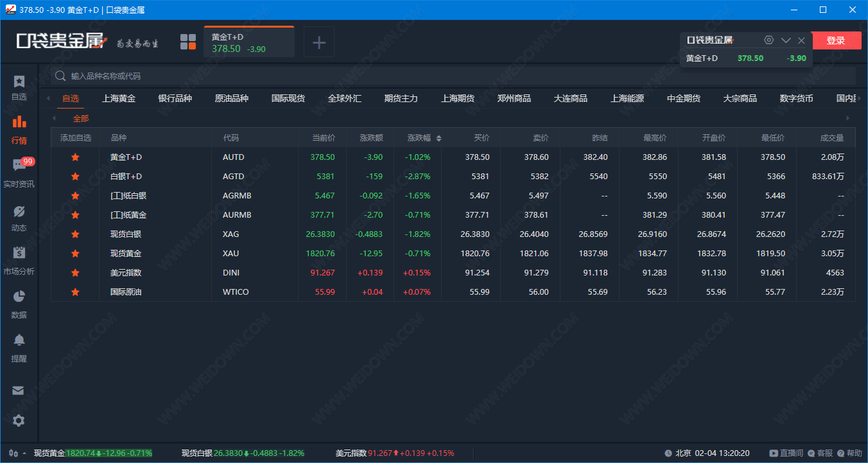868x463 pixels.
Task: Select the 黄金T+D top tab
Action: coord(249,42)
